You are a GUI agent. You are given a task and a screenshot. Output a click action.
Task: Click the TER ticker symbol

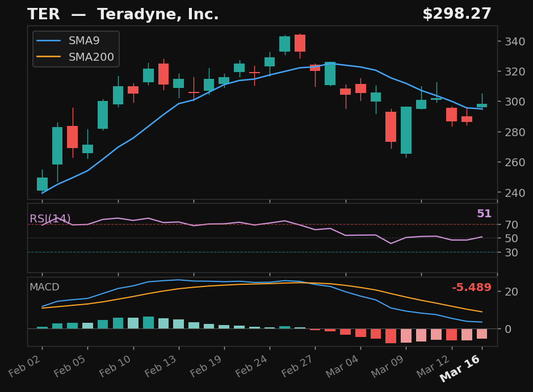pyautogui.click(x=43, y=13)
